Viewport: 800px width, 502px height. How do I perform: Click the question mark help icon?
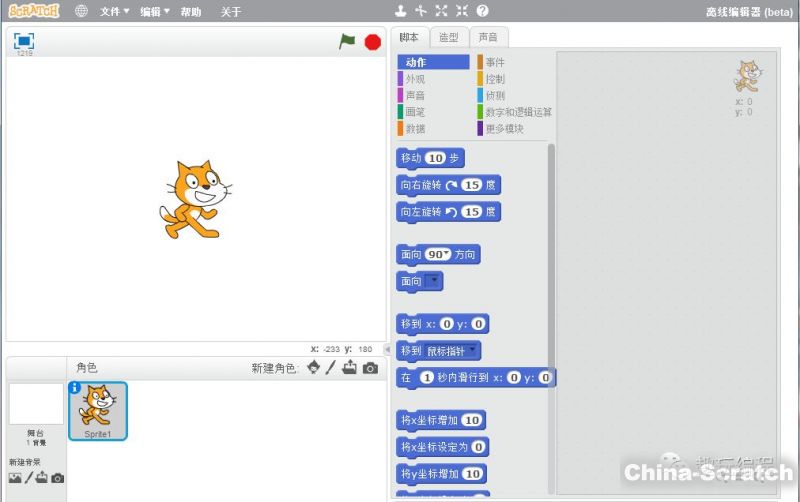coord(482,11)
